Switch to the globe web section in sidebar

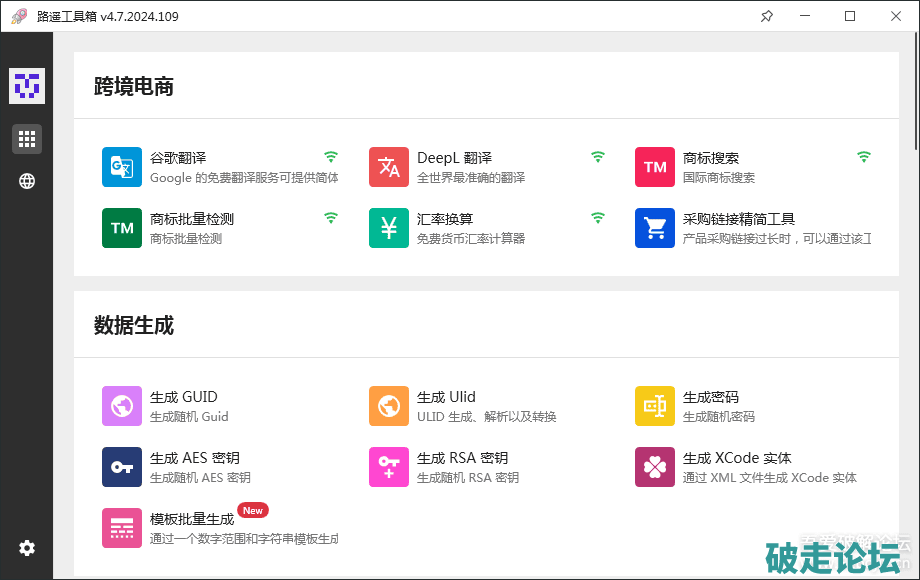click(27, 181)
